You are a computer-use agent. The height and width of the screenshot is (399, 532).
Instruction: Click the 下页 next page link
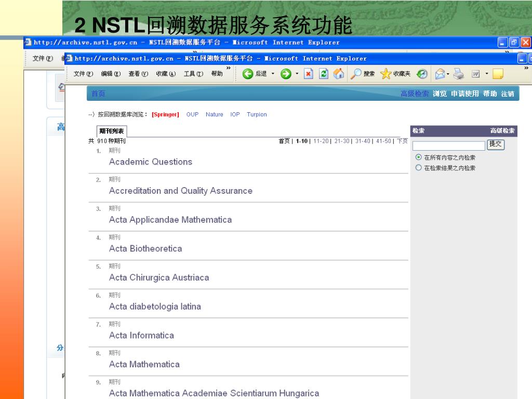402,141
